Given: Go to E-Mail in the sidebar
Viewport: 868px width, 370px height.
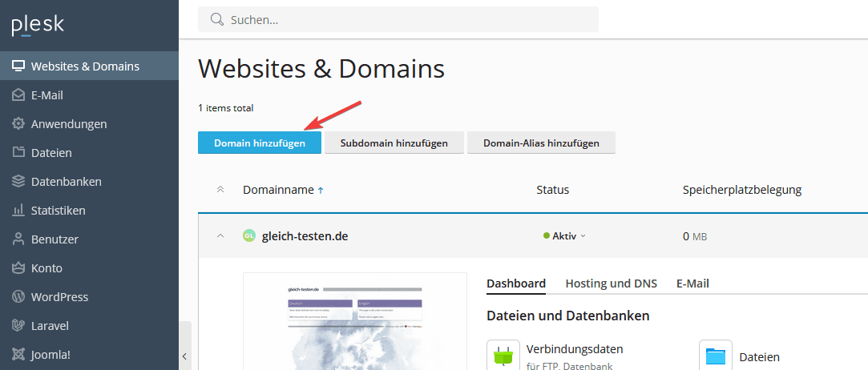Looking at the screenshot, I should pyautogui.click(x=89, y=95).
